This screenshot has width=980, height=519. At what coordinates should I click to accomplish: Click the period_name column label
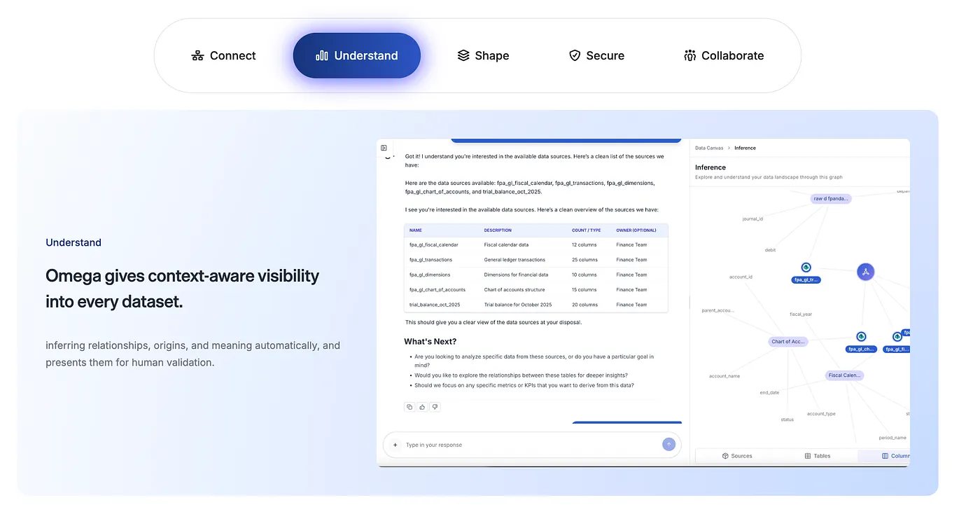[892, 438]
